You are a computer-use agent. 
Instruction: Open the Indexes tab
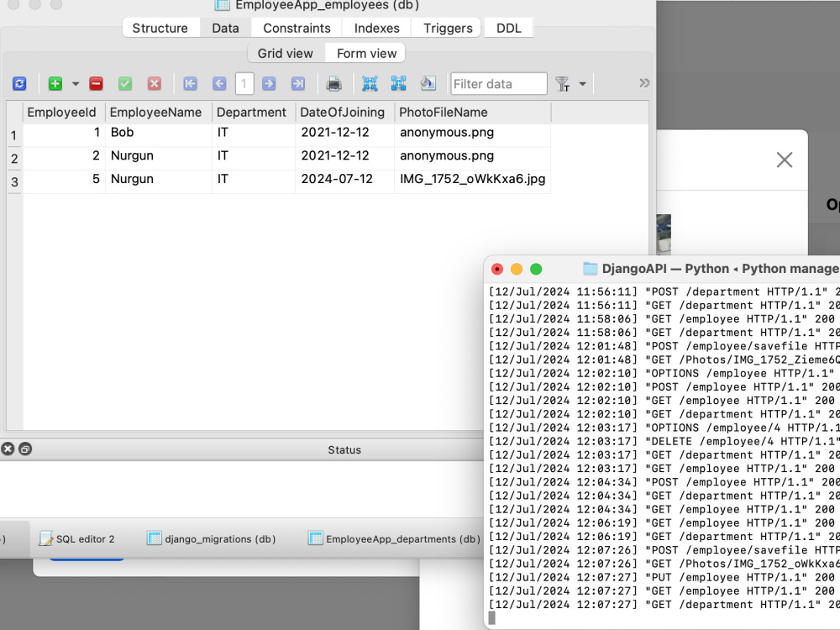[376, 28]
